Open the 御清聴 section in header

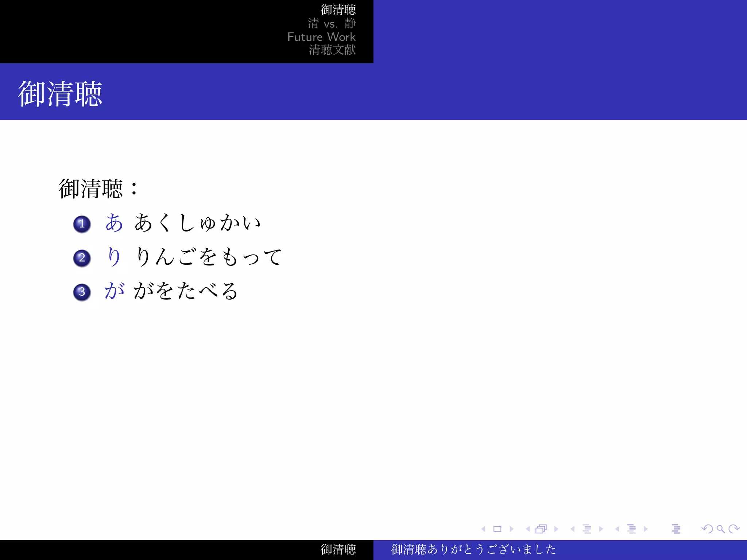[x=338, y=10]
